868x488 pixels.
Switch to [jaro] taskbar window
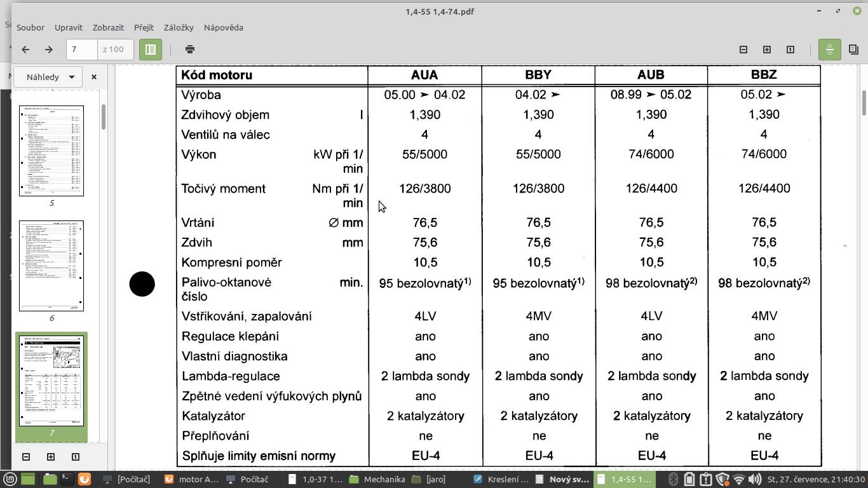point(429,479)
